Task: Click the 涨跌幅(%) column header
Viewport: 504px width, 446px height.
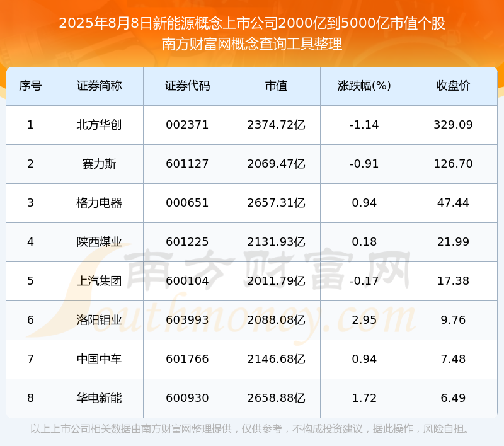Action: pyautogui.click(x=365, y=86)
